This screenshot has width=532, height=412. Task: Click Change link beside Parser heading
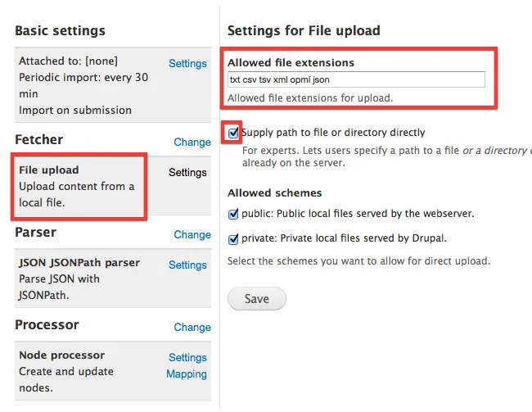(192, 234)
